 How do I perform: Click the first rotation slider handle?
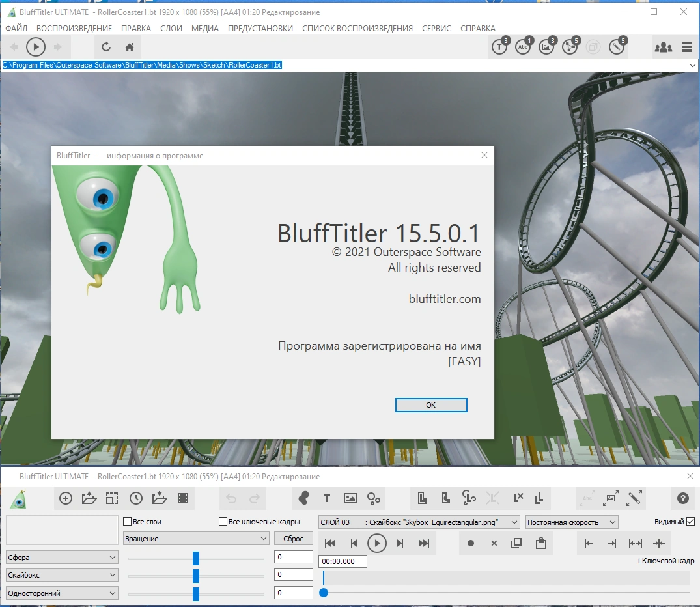(x=196, y=558)
